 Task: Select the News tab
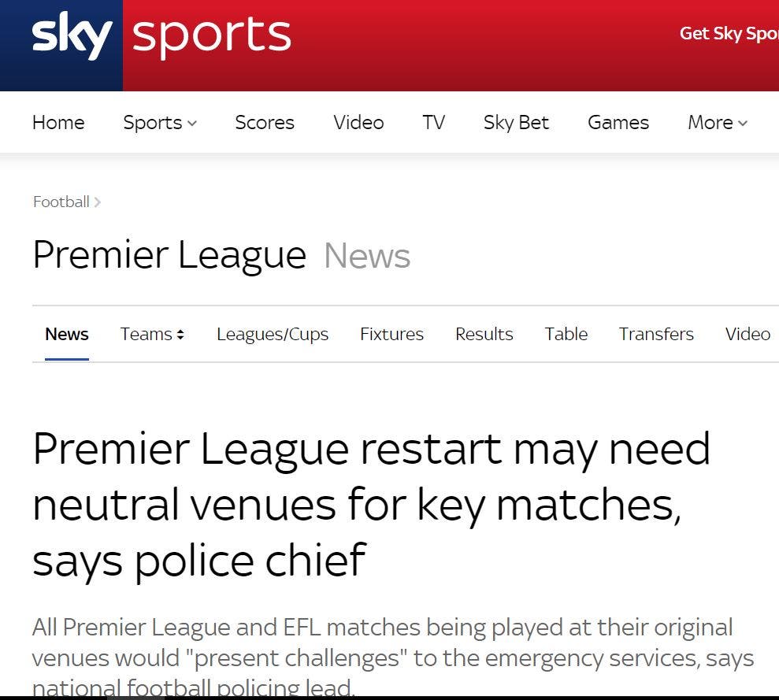tap(67, 335)
